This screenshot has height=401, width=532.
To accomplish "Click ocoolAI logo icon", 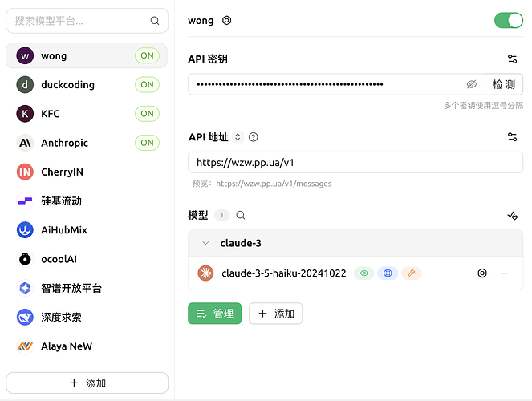I will pyautogui.click(x=25, y=259).
